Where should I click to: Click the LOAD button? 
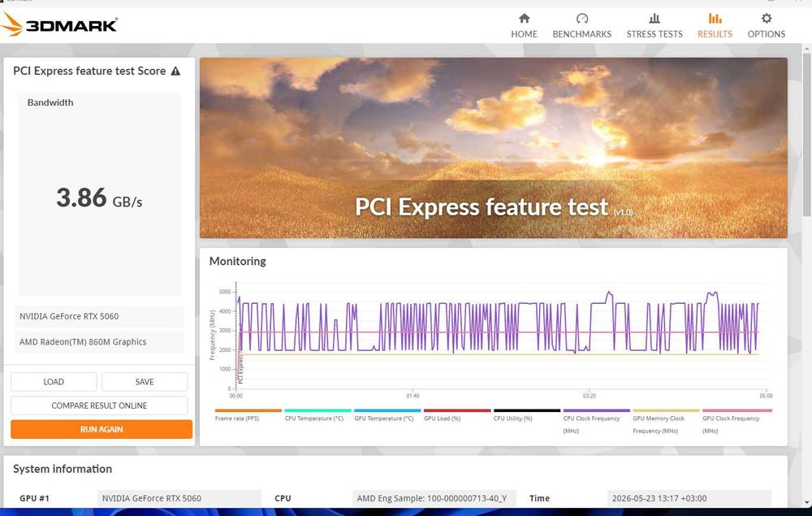54,382
